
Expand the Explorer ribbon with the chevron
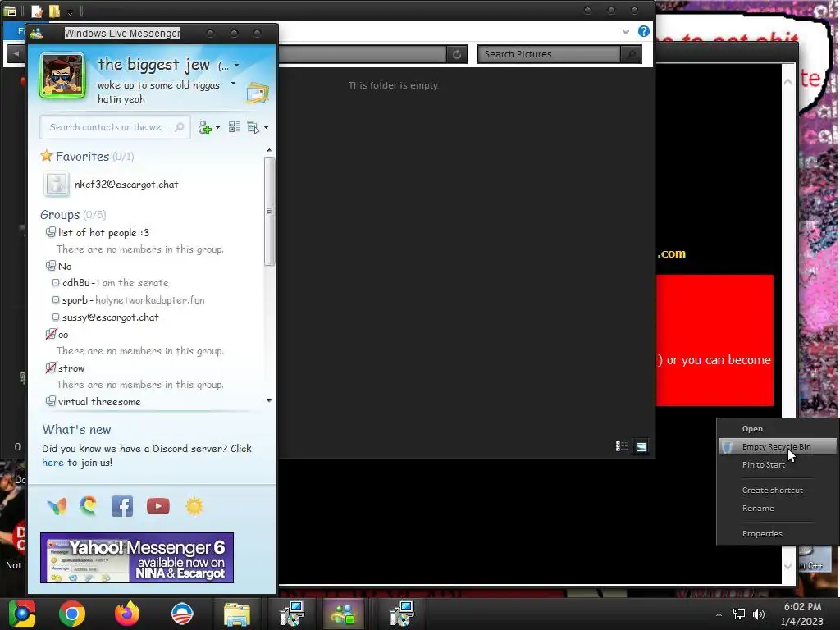[626, 32]
